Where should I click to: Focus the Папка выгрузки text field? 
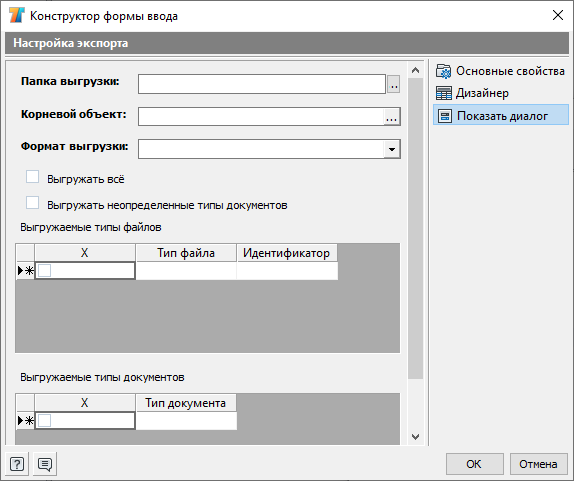point(262,84)
